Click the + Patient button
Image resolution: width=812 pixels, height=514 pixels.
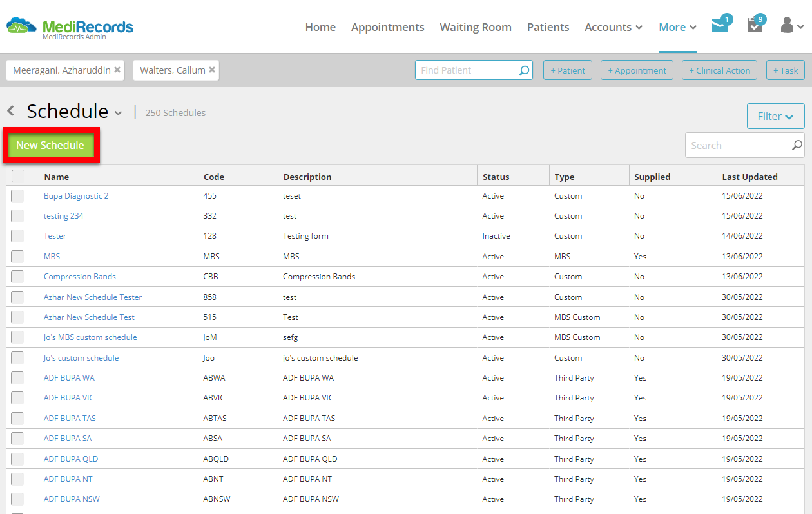click(568, 70)
